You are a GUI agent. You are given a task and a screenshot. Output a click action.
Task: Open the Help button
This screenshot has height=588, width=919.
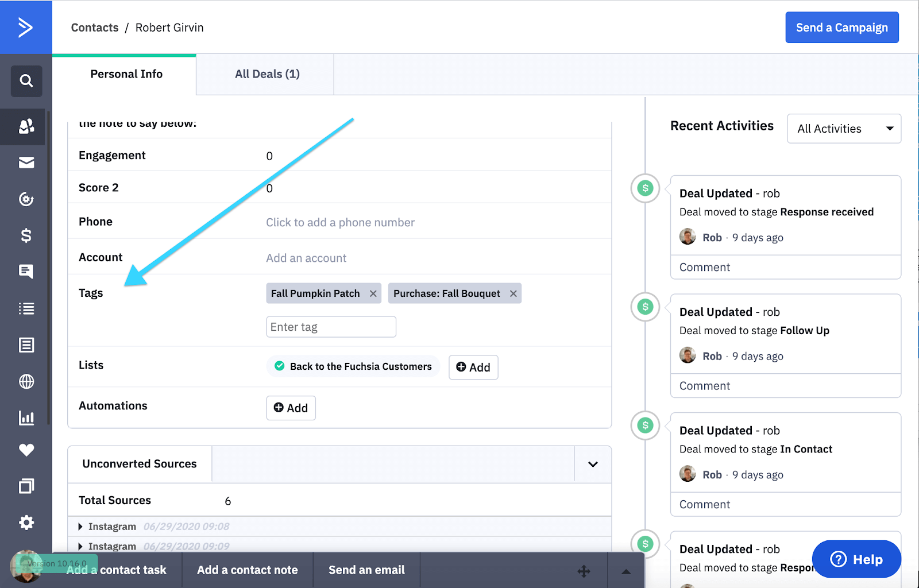coord(856,559)
